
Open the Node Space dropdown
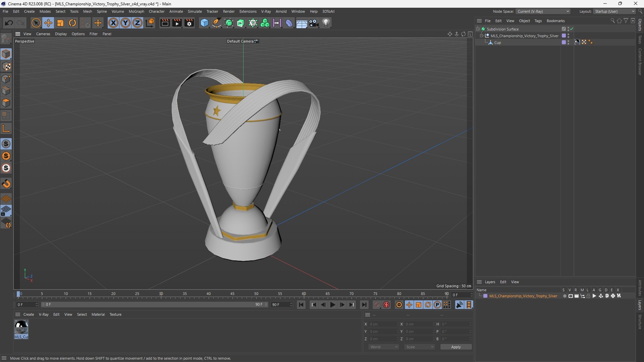543,11
